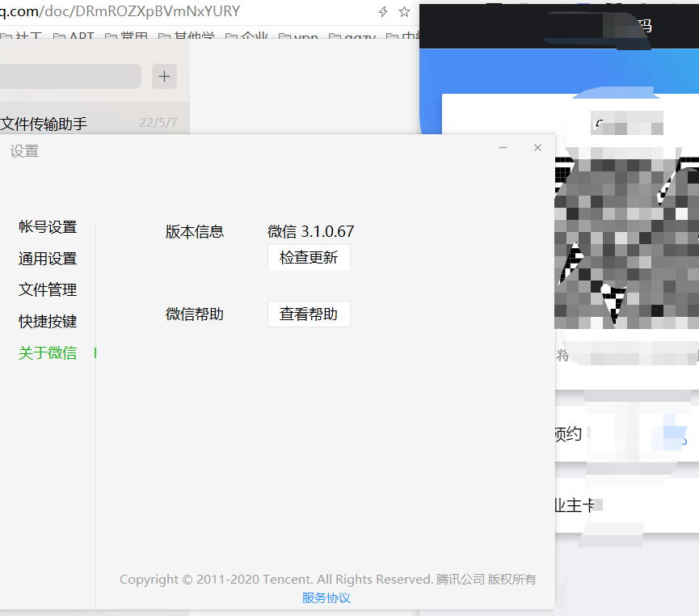Click the version text 微信 3.1.0.67
This screenshot has height=616, width=699.
pyautogui.click(x=311, y=231)
